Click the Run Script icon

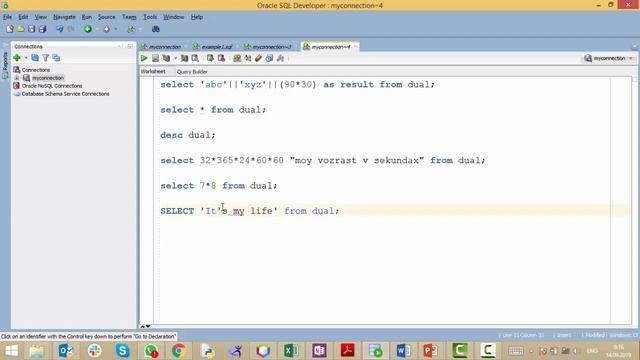click(x=155, y=58)
